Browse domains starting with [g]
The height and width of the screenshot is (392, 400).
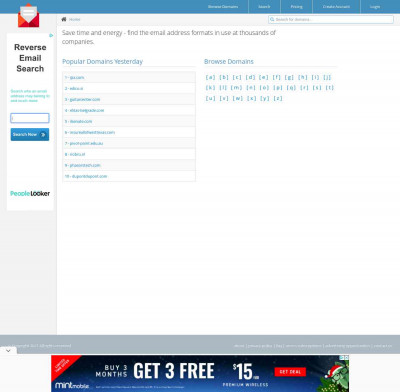coord(289,77)
